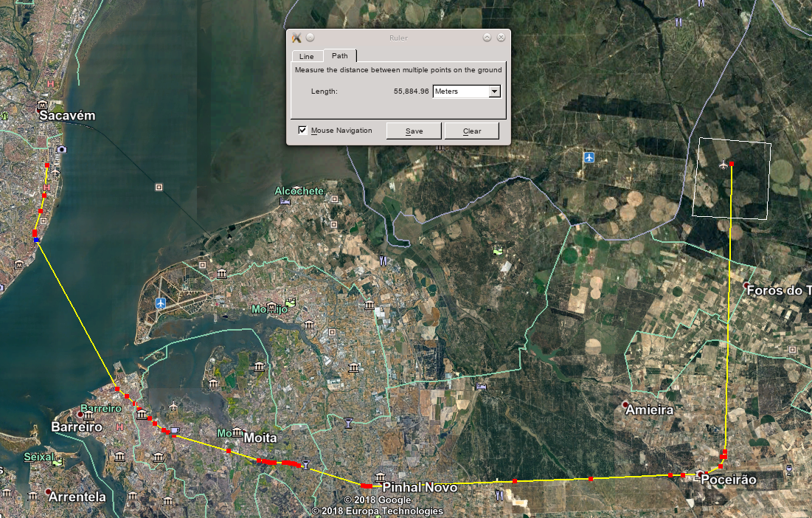Click the museum icon on the Montijo label

coord(271,307)
